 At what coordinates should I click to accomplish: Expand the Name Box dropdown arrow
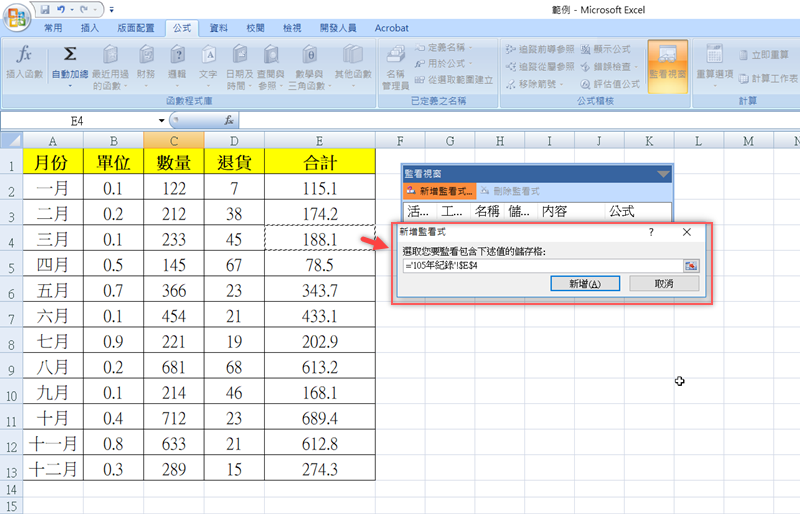pyautogui.click(x=162, y=120)
